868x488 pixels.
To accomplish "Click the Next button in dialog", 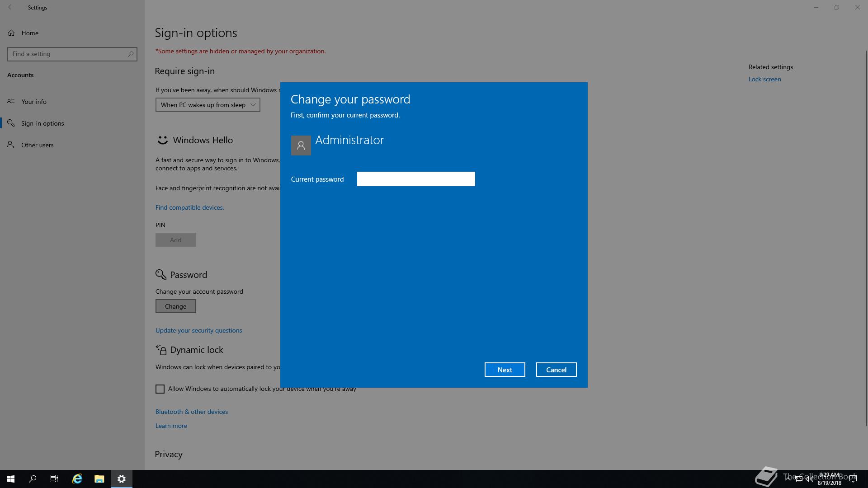I will pos(505,370).
